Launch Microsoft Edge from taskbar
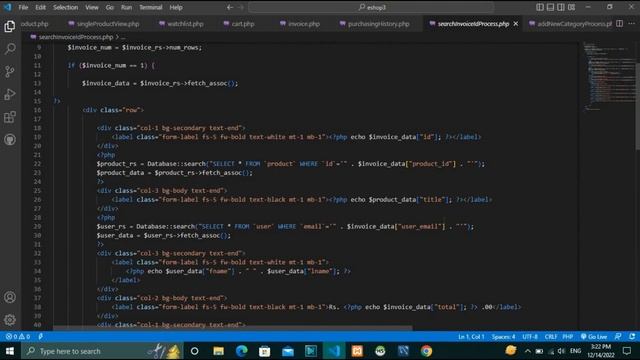Viewport: 640px width, 360px height. coord(242,351)
